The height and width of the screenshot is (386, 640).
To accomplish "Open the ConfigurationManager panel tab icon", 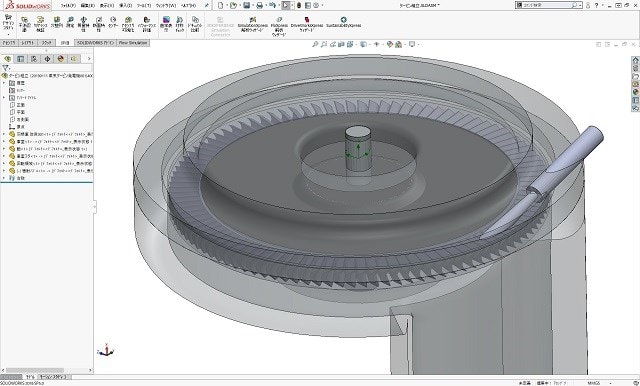I will pos(34,59).
